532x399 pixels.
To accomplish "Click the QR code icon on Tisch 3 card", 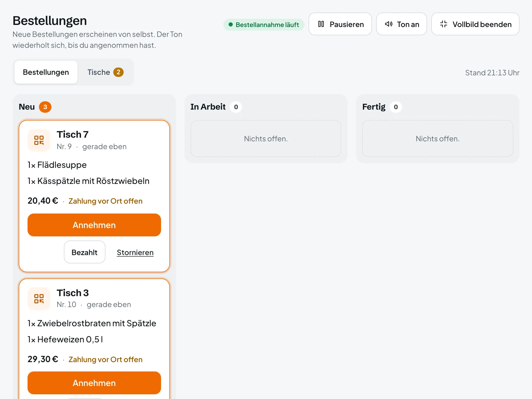I will tap(39, 299).
